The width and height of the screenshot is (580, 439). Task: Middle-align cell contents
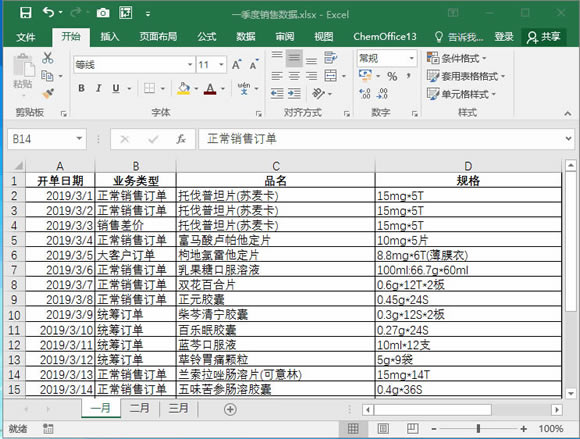[294, 58]
